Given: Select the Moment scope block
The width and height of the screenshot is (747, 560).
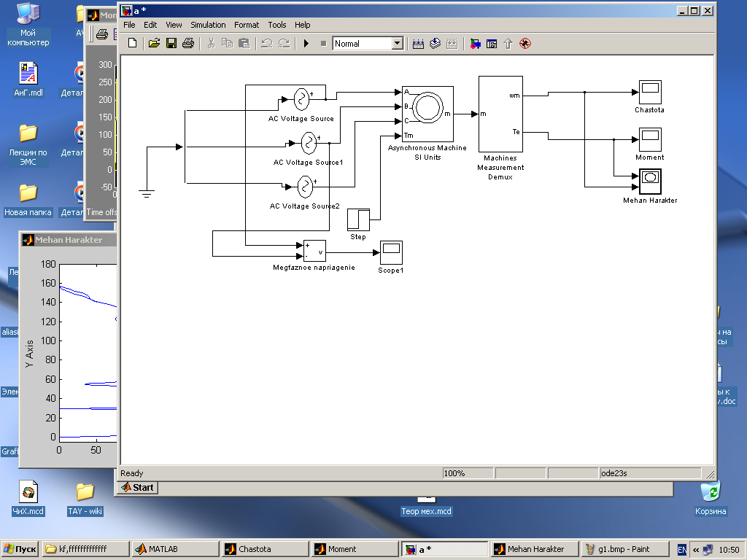Looking at the screenshot, I should (x=650, y=139).
